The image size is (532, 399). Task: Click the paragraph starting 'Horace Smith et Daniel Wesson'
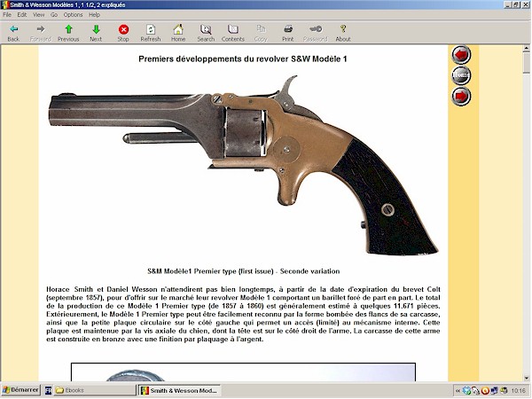(x=243, y=314)
